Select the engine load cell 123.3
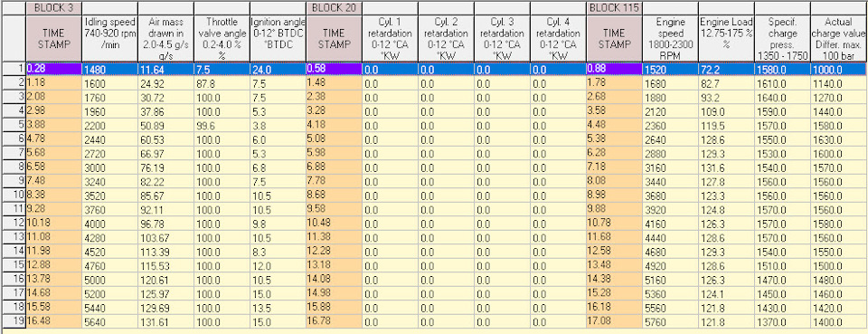 726,195
